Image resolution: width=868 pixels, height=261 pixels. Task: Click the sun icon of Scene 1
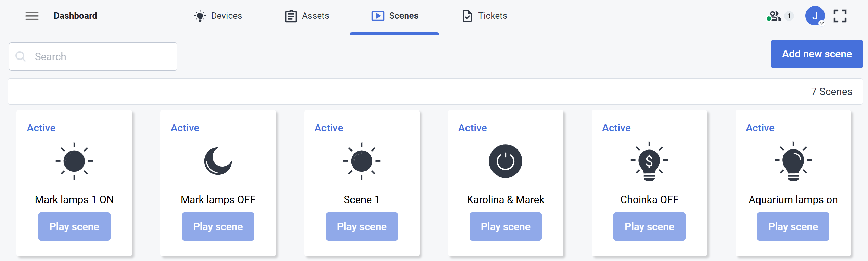[362, 161]
